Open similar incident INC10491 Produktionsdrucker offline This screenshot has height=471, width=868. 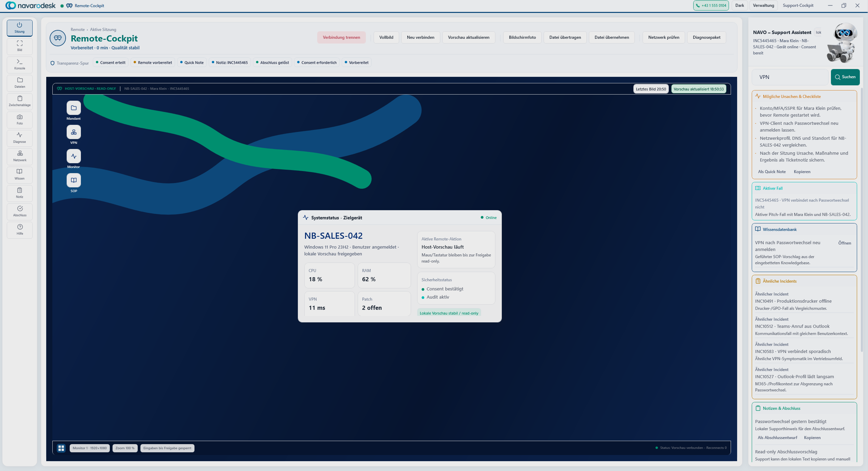804,301
